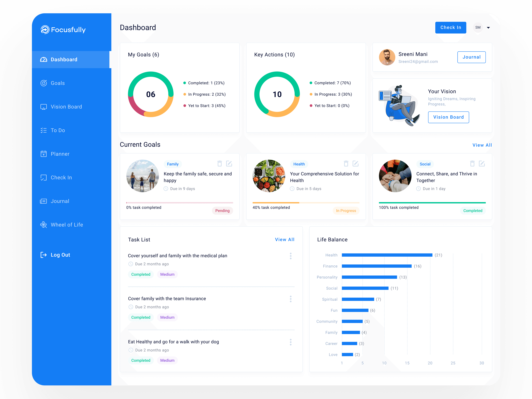Edit the Health goal with pencil icon
Screen dimensions: 532x399
[355, 164]
